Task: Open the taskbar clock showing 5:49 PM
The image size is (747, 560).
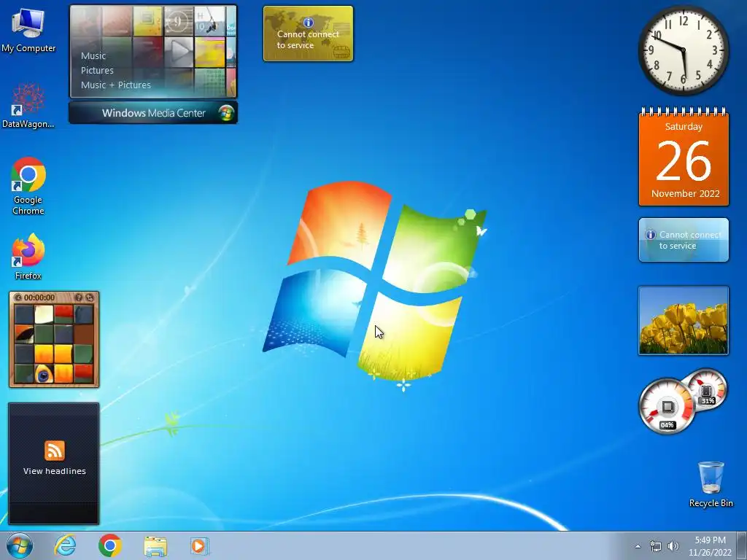Action: (x=710, y=546)
